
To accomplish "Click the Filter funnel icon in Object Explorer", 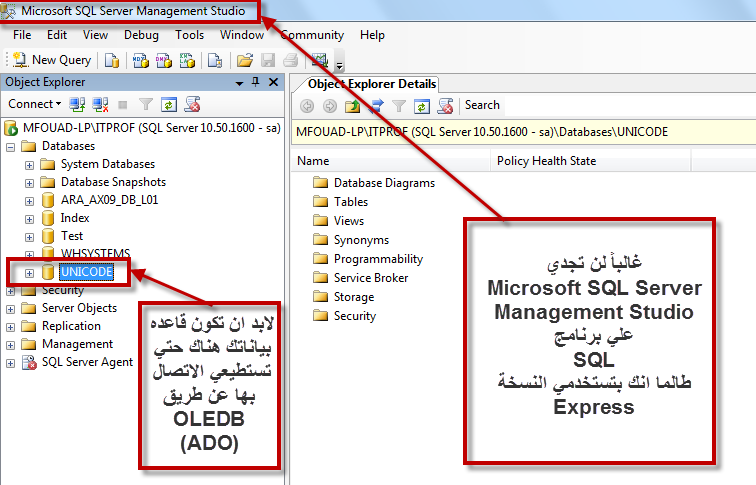I will pyautogui.click(x=146, y=105).
